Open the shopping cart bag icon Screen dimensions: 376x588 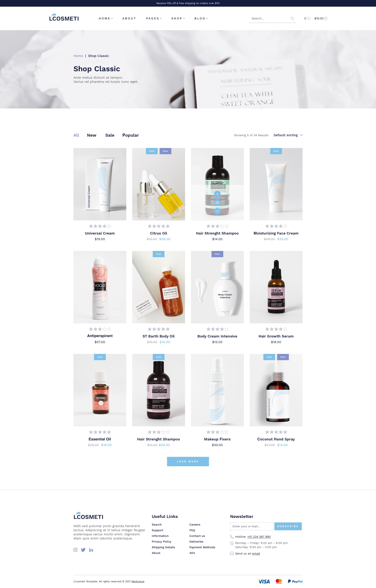[x=326, y=18]
